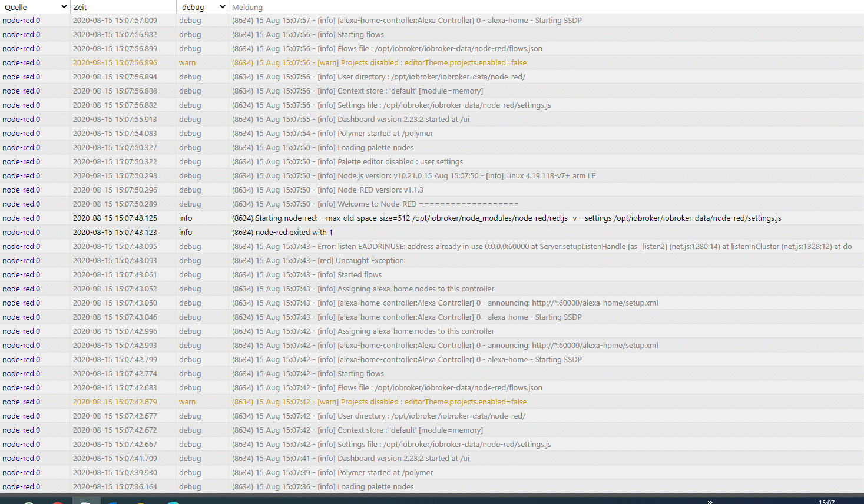Select the 15:07:56 Projects disabled warning message
The width and height of the screenshot is (864, 504).
click(379, 63)
